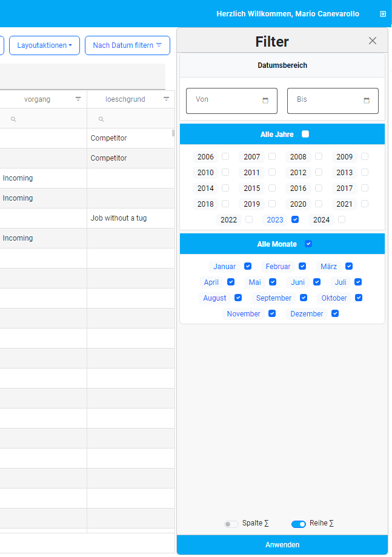Image resolution: width=392 pixels, height=557 pixels.
Task: Open the calendar picker in the Von field
Action: (265, 101)
